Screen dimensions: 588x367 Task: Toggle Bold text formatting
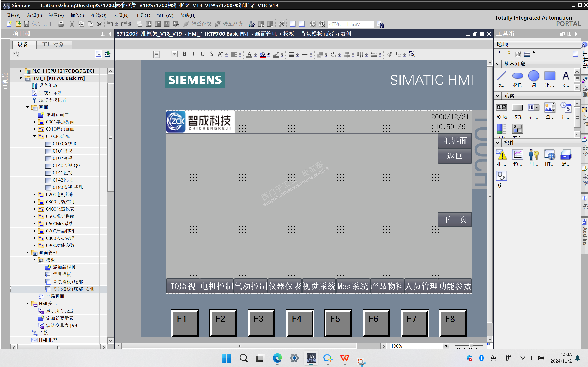(x=184, y=54)
